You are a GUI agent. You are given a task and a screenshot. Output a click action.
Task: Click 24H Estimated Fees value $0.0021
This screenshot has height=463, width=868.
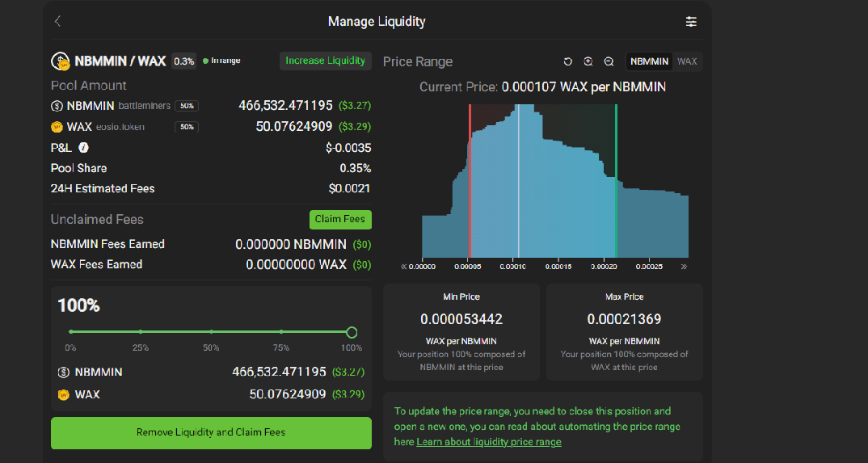coord(349,188)
